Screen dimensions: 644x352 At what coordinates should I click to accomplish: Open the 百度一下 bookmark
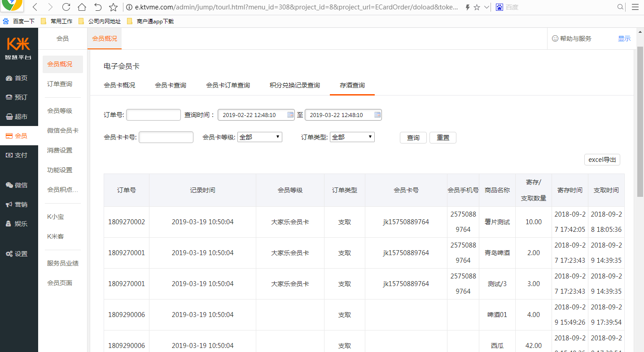[18, 21]
